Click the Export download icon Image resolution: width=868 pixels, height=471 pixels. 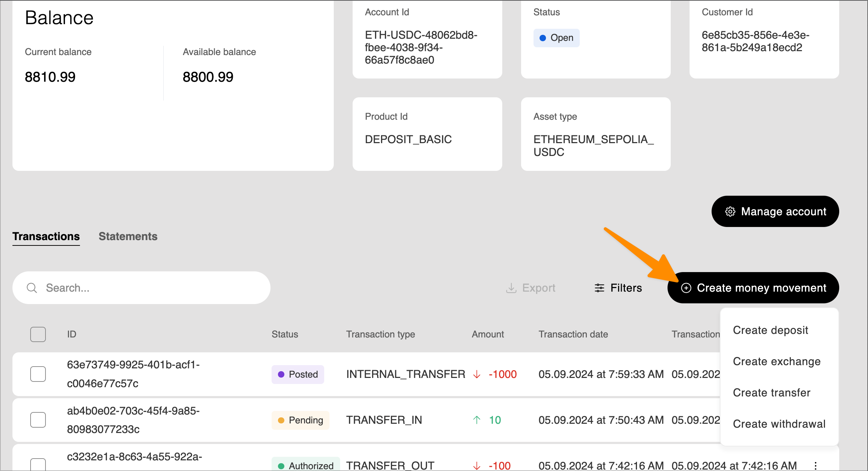(511, 288)
